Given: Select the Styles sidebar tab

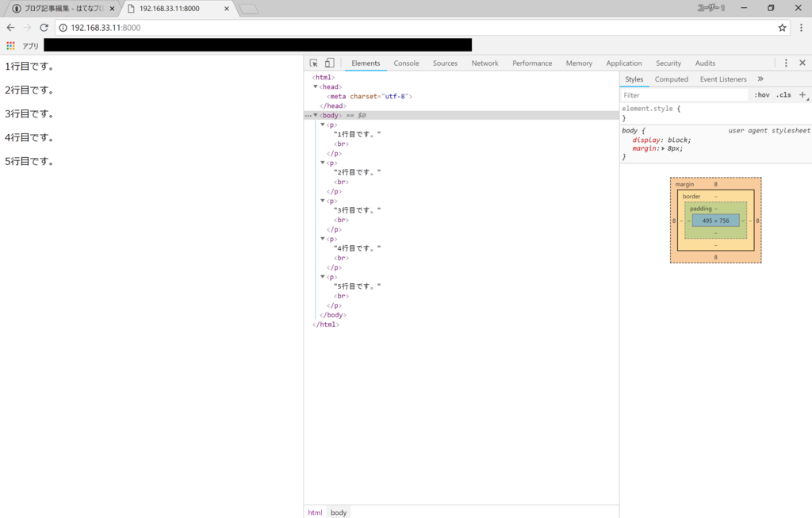Looking at the screenshot, I should click(x=634, y=79).
